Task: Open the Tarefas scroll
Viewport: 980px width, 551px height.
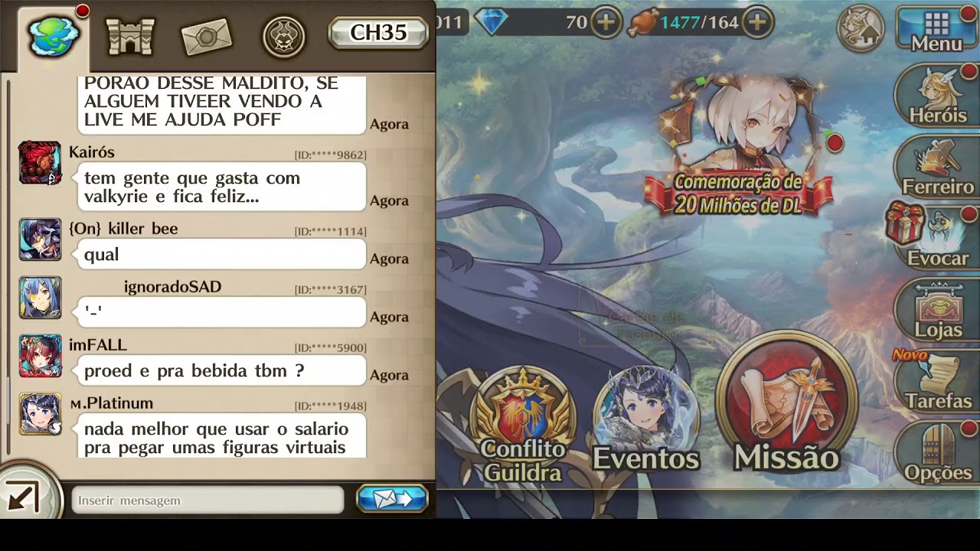Action: [937, 381]
